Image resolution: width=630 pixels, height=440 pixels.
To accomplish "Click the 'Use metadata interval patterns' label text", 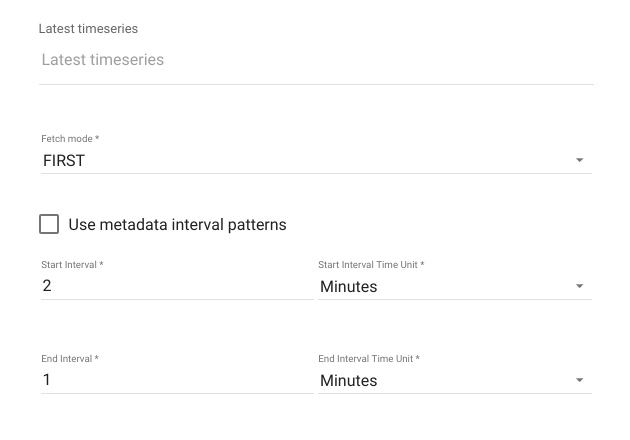I will (177, 225).
